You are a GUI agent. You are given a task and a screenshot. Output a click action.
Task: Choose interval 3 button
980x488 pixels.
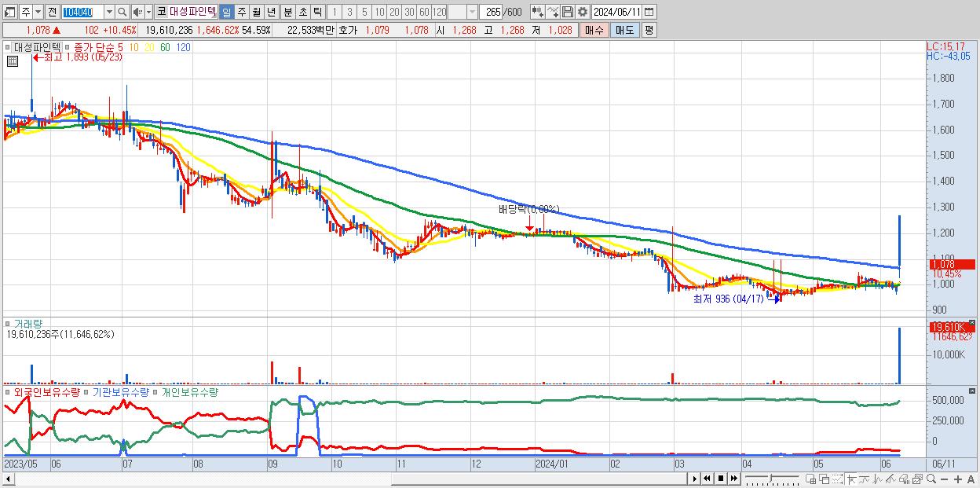point(349,12)
